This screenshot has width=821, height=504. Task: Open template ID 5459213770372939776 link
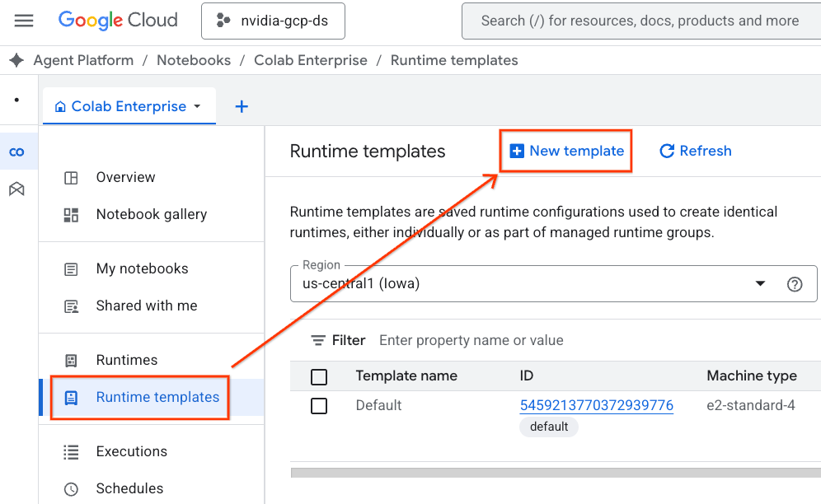click(x=596, y=406)
